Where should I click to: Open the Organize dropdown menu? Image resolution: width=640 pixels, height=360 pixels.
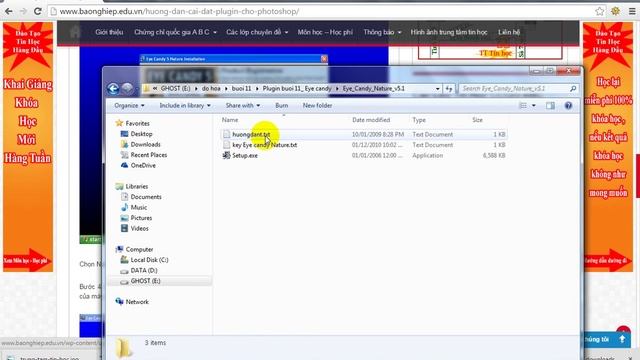point(129,106)
